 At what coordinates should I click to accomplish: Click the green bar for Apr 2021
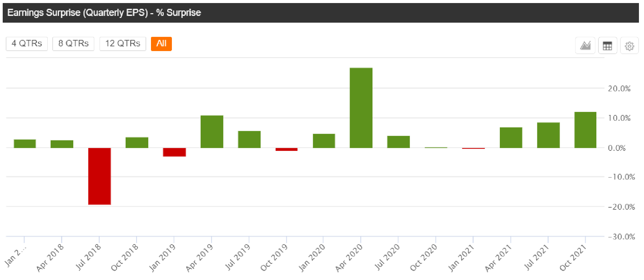[x=511, y=137]
